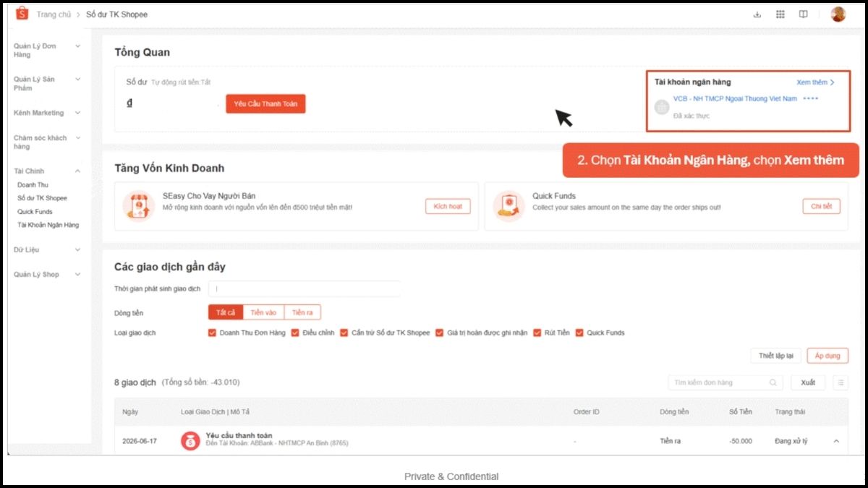Open the list options icon beside Xuất
This screenshot has width=868, height=488.
[840, 382]
